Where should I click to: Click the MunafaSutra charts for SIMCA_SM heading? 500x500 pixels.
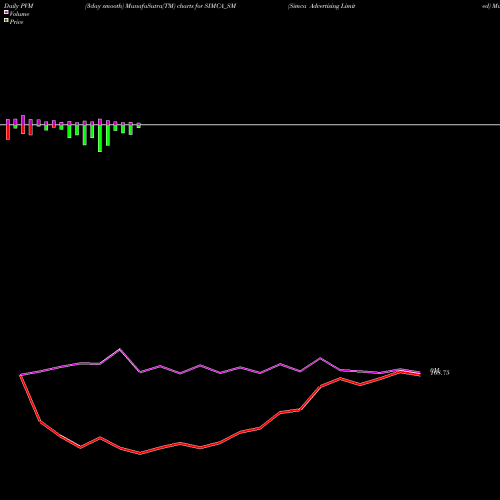[x=160, y=6]
